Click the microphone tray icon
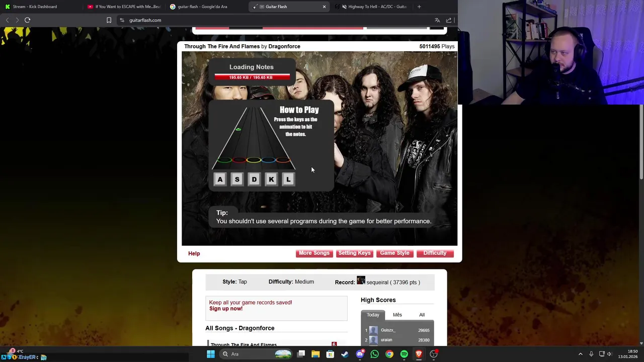This screenshot has width=644, height=362. point(591,354)
